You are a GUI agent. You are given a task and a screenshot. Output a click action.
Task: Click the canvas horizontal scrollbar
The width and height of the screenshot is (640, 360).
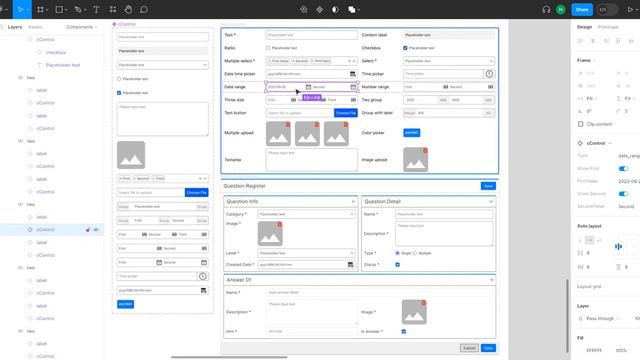pyautogui.click(x=229, y=357)
